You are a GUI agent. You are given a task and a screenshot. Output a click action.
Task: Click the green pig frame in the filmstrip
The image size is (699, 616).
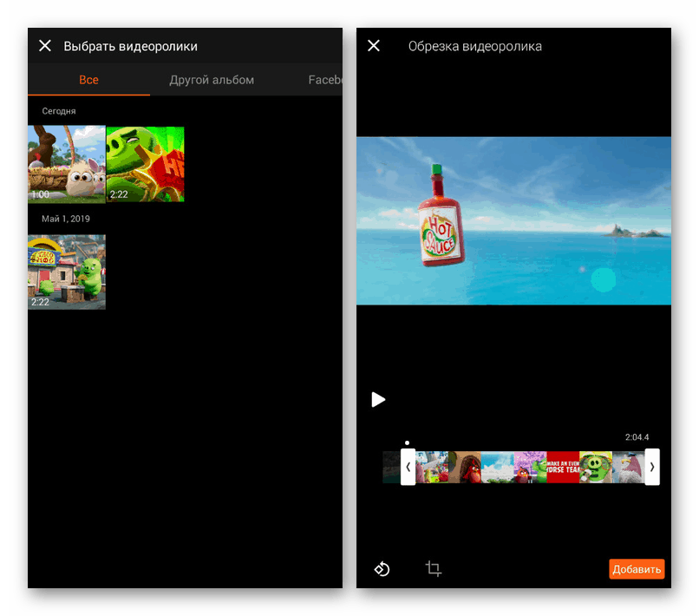[596, 467]
